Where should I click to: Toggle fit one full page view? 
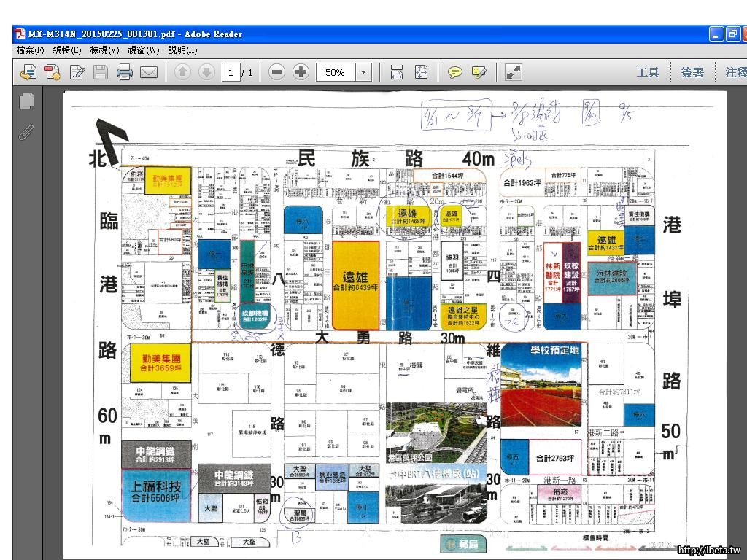(421, 72)
